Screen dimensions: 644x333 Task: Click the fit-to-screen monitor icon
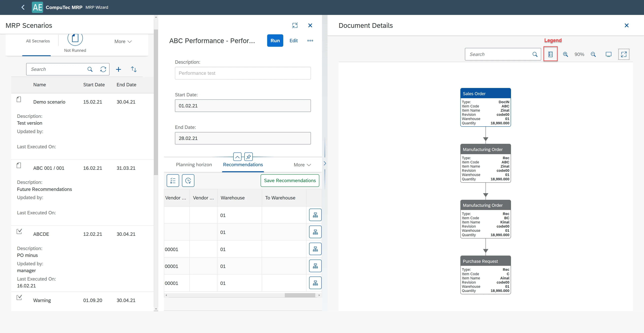(x=608, y=54)
